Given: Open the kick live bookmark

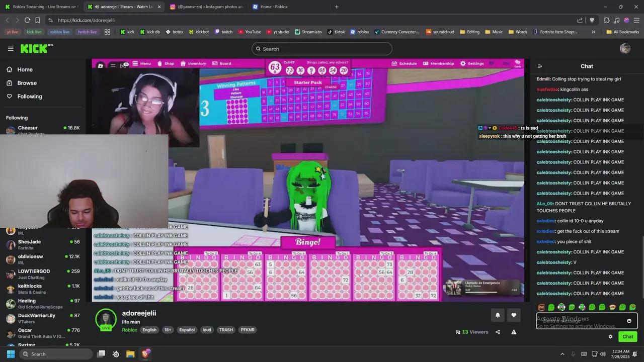Looking at the screenshot, I should coord(34,32).
